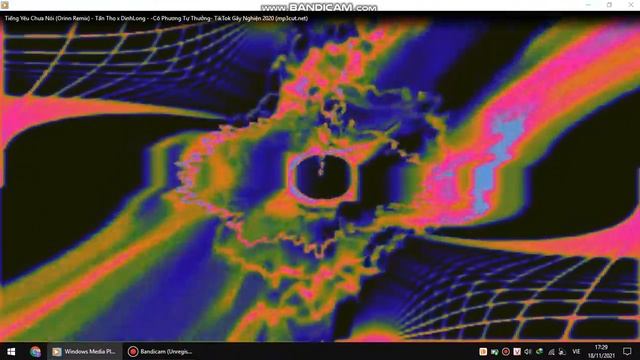This screenshot has width=640, height=360.
Task: Click the orange tray icon left of network icon
Action: [x=483, y=351]
